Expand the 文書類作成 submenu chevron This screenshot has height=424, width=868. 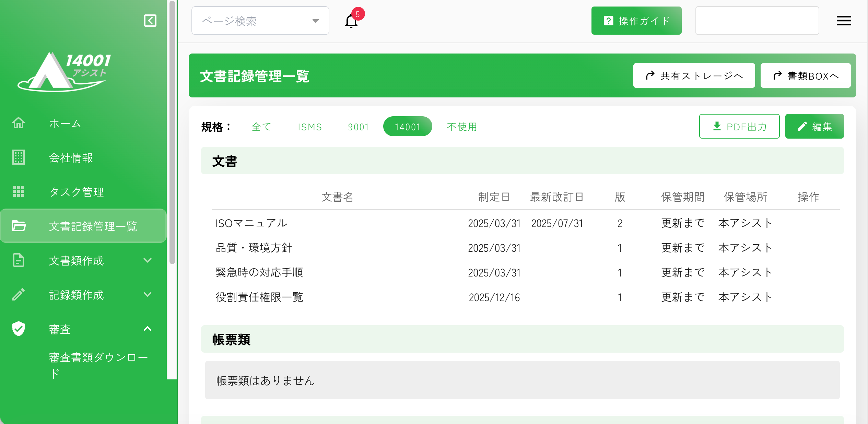[x=148, y=260]
